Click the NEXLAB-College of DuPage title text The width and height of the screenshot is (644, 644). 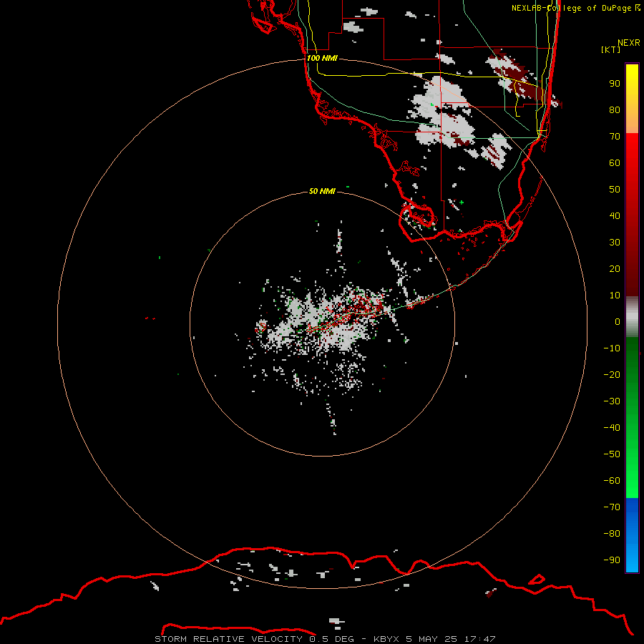click(x=576, y=8)
